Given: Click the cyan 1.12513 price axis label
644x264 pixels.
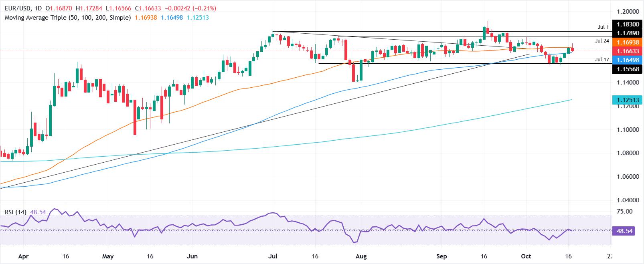Looking at the screenshot, I should pyautogui.click(x=628, y=100).
